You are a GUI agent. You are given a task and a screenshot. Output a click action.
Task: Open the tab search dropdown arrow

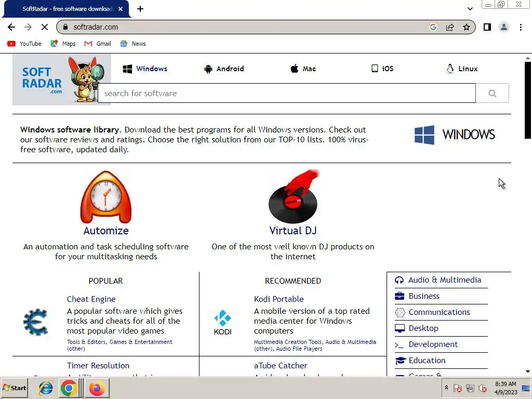[x=470, y=9]
